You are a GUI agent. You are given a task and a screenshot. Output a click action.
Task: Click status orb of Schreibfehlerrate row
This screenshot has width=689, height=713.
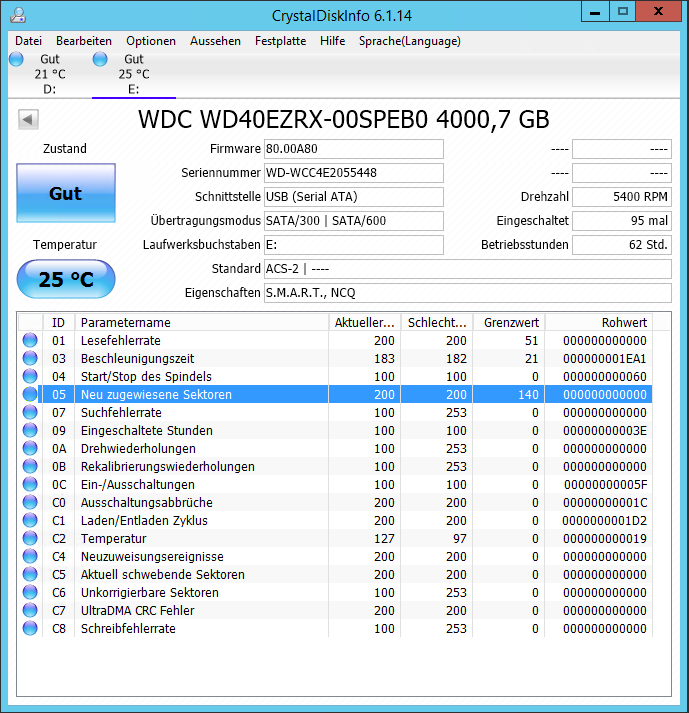pyautogui.click(x=30, y=628)
